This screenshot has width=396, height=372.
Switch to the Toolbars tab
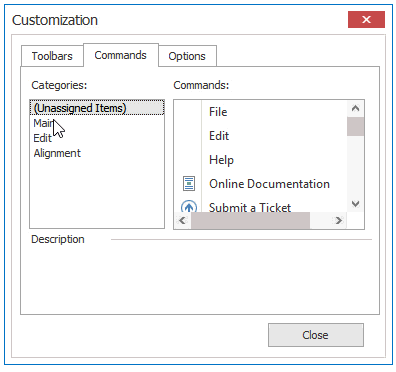[52, 56]
